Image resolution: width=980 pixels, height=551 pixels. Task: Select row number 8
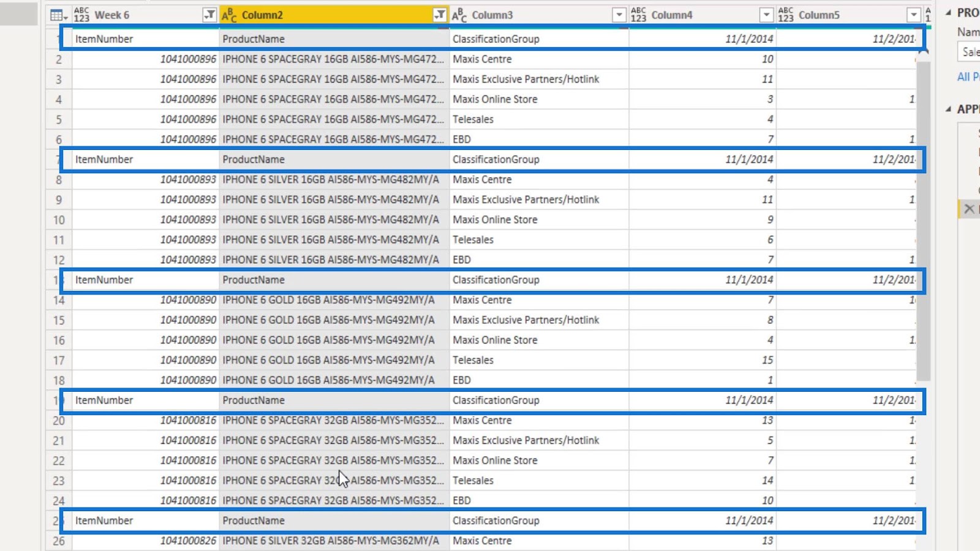[x=59, y=180]
